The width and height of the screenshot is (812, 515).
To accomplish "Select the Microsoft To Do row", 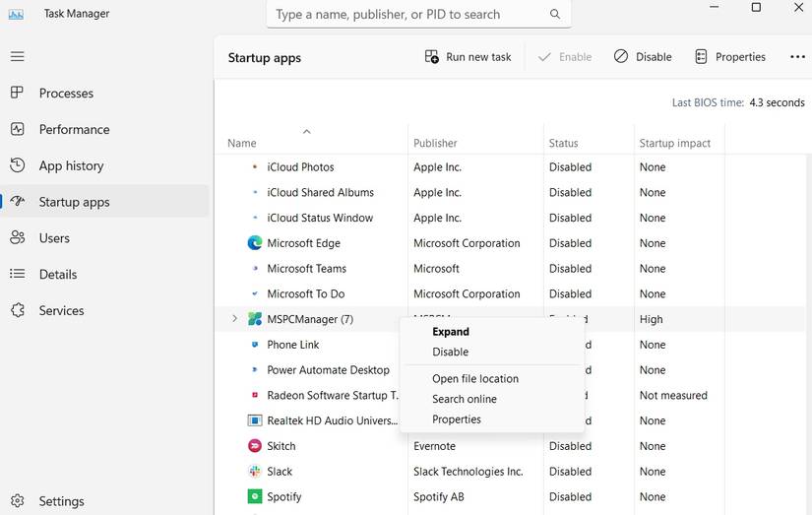I will (510, 293).
